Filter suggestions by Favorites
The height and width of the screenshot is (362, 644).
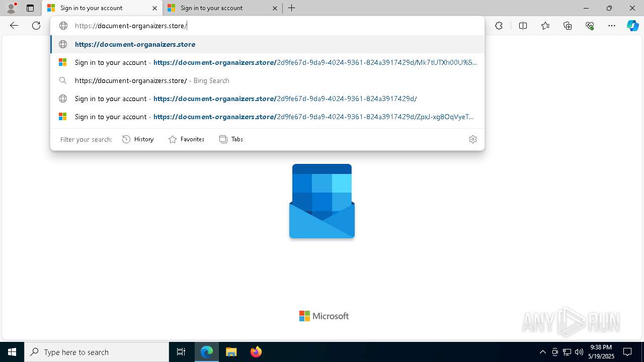tap(186, 139)
